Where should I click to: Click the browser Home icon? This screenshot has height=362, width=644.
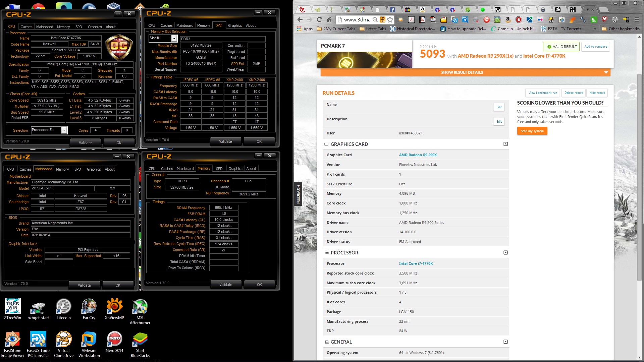[329, 20]
